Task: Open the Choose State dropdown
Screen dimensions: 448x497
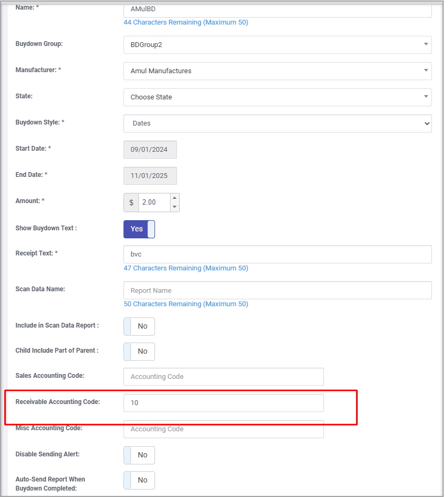Action: click(277, 97)
